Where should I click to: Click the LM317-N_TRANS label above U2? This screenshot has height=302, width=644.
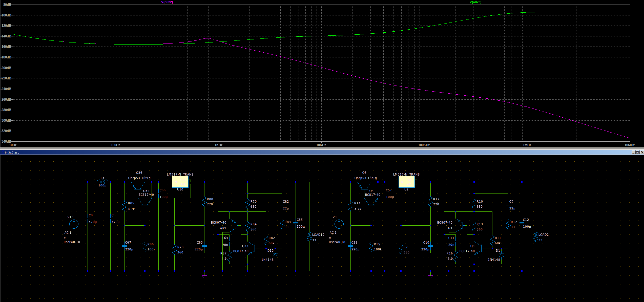[x=406, y=175]
